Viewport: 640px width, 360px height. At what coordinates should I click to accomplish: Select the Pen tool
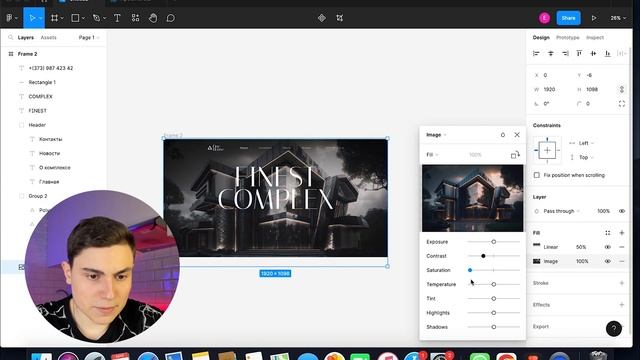[96, 18]
